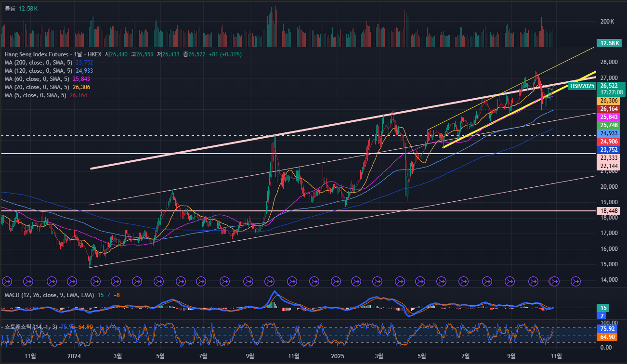This screenshot has width=627, height=364.
Task: Click the leftmost contract rollover icon
Action: tap(7, 281)
